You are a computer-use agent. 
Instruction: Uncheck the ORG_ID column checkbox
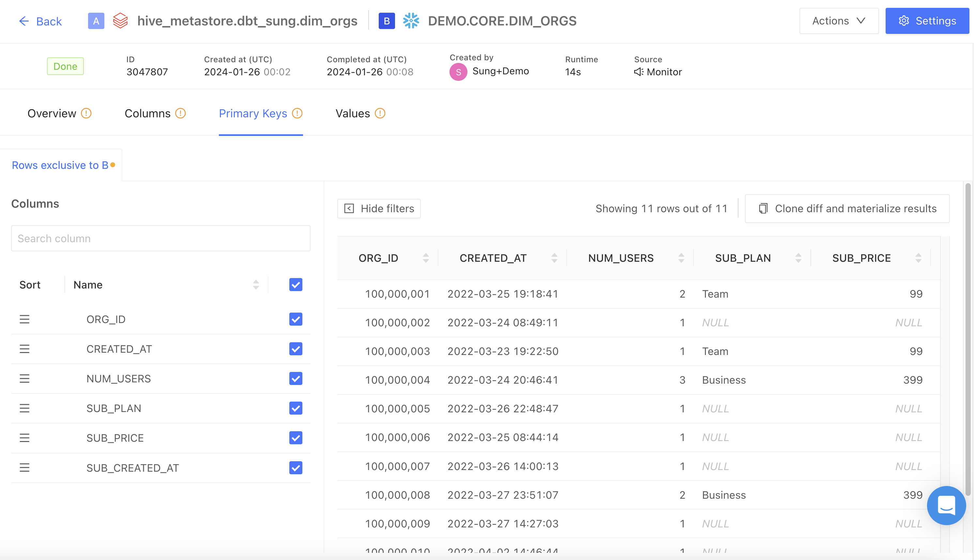pyautogui.click(x=296, y=319)
